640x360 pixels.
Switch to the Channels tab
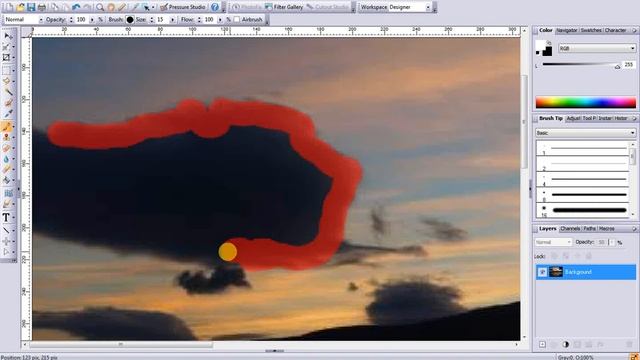(x=570, y=229)
